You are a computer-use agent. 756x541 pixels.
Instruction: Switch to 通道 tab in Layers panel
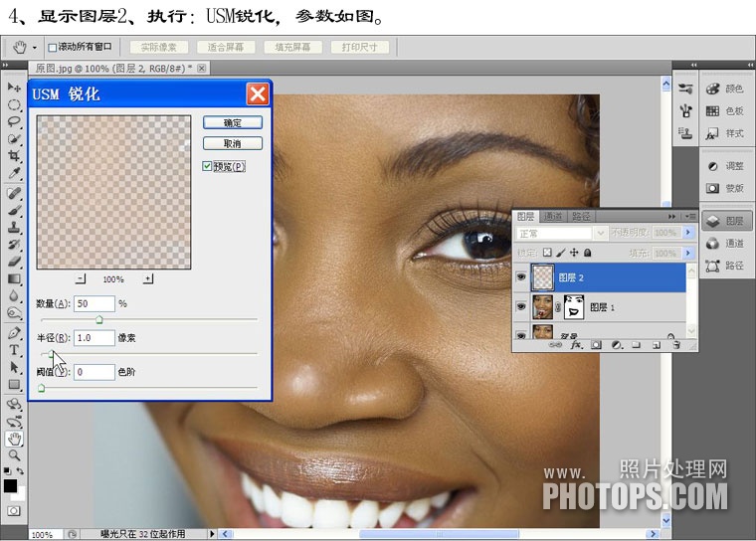click(552, 217)
